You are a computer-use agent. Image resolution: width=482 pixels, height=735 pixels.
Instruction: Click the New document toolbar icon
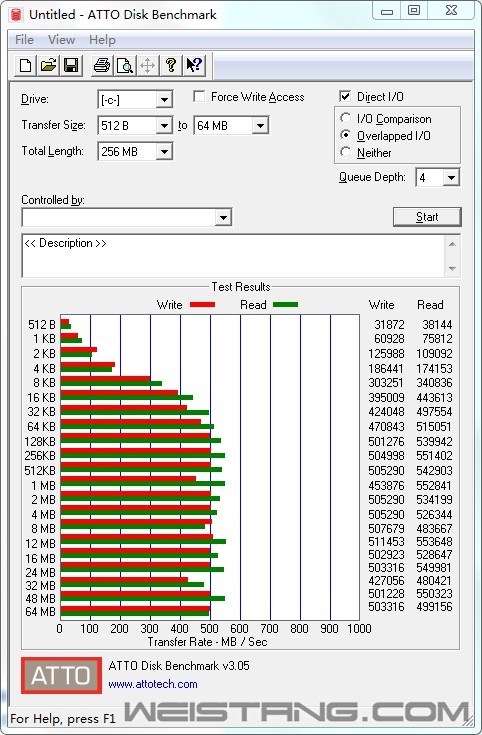point(25,66)
